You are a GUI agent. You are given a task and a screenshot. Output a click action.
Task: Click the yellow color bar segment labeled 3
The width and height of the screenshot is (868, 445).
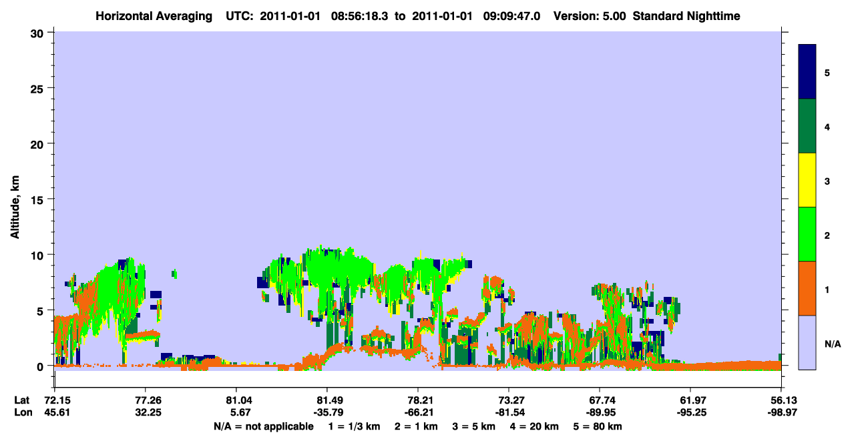point(807,180)
